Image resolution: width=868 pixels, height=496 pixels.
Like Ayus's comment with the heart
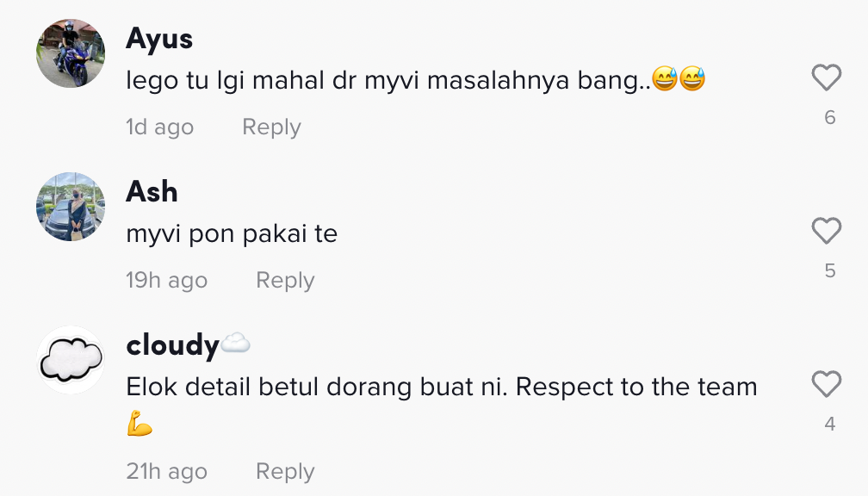(827, 78)
